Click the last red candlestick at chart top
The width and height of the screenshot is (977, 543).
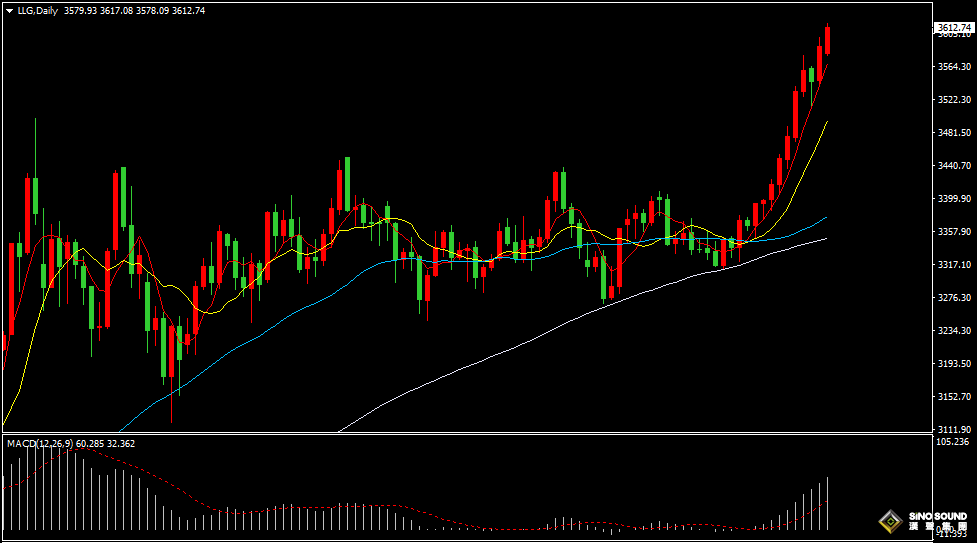[828, 40]
